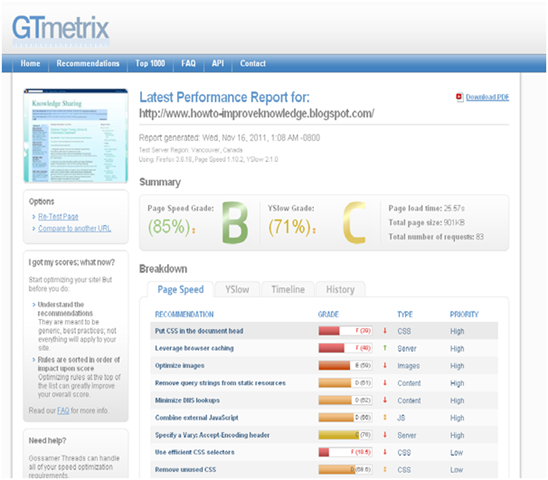Viewport: 548px width, 480px height.
Task: Click Low priority in Remove unused CSS row
Action: 456,470
